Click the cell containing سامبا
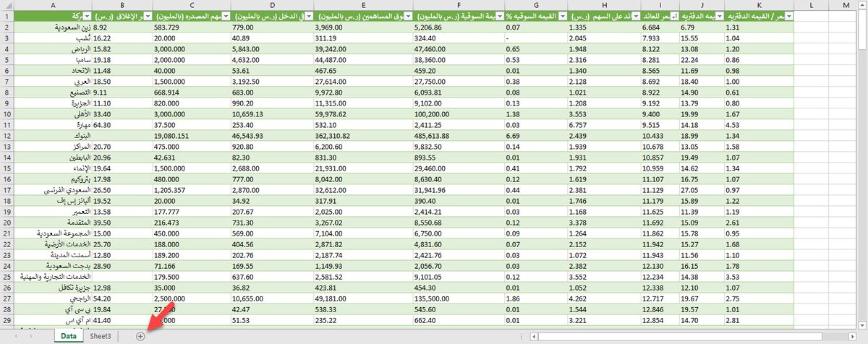The image size is (868, 344). pyautogui.click(x=54, y=60)
